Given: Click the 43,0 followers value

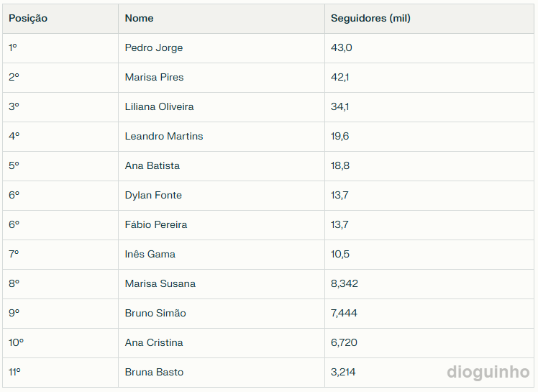Looking at the screenshot, I should coord(341,47).
